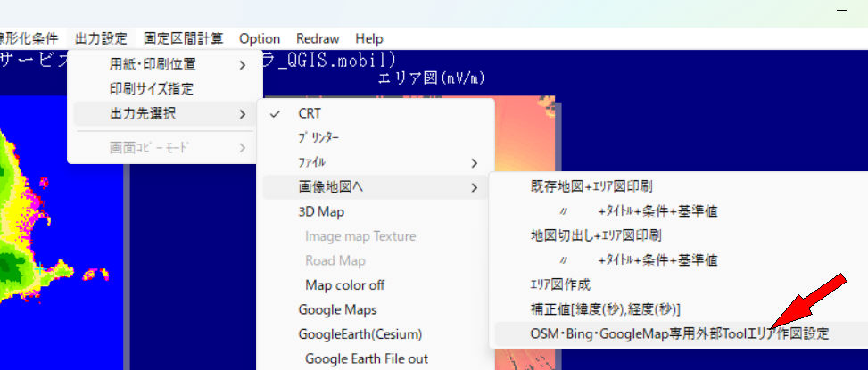Open the 固定区間計算 menu
The height and width of the screenshot is (370, 868).
click(x=183, y=38)
